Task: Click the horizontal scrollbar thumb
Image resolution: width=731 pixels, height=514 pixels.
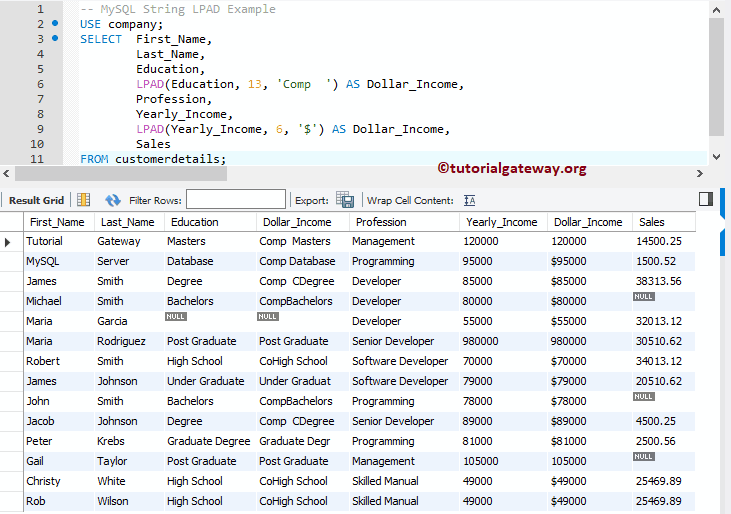Action: click(x=121, y=174)
